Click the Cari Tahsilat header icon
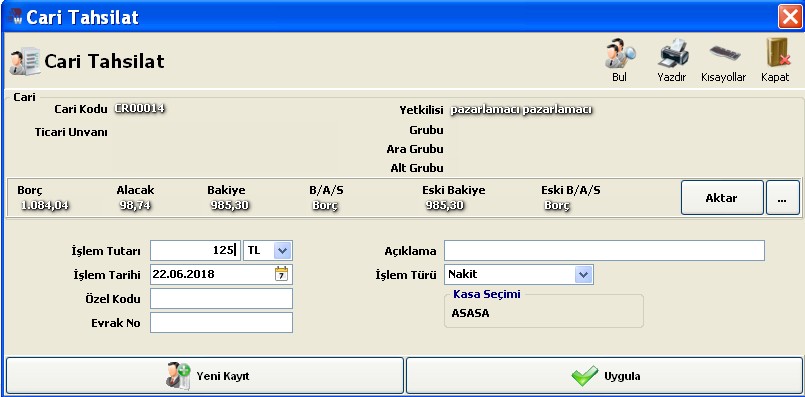Screen dimensions: 805x397 [24, 62]
